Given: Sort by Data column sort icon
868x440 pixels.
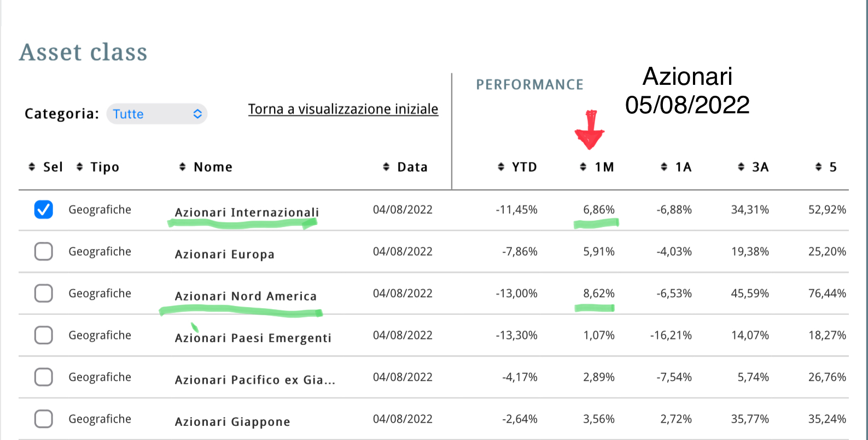Looking at the screenshot, I should 386,166.
